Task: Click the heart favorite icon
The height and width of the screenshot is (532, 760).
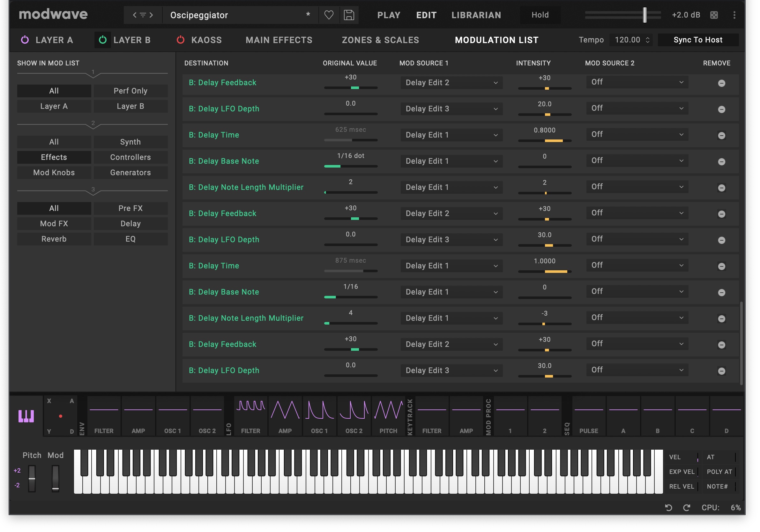Action: [x=329, y=15]
